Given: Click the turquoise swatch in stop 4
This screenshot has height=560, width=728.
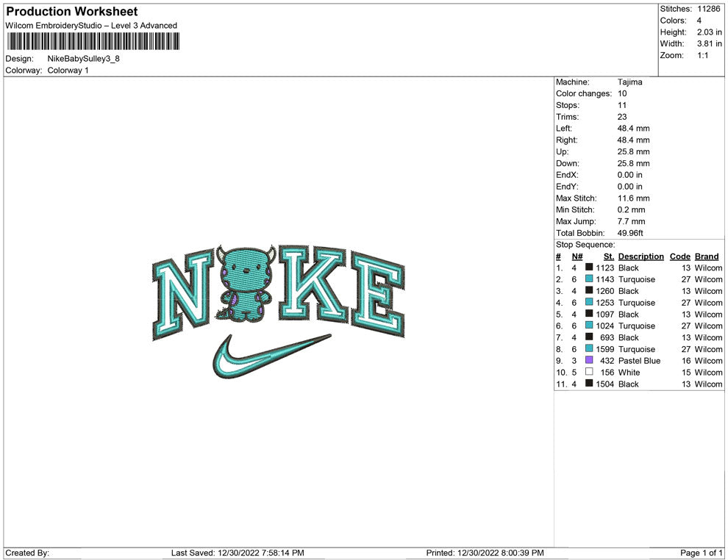Looking at the screenshot, I should (x=589, y=302).
